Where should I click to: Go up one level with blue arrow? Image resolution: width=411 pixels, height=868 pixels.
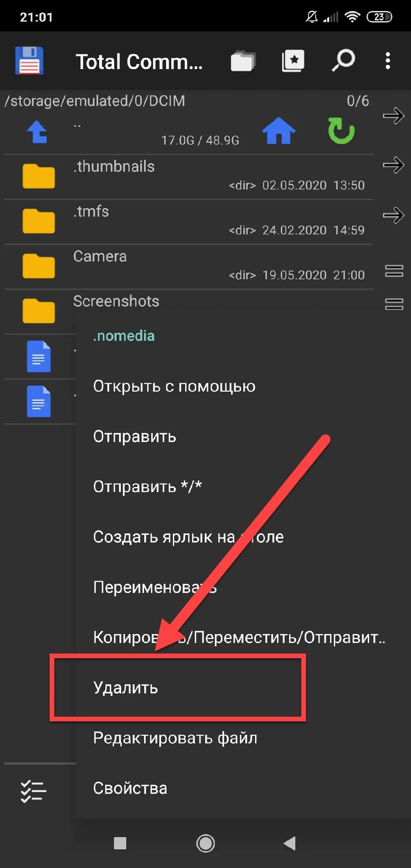(x=38, y=132)
